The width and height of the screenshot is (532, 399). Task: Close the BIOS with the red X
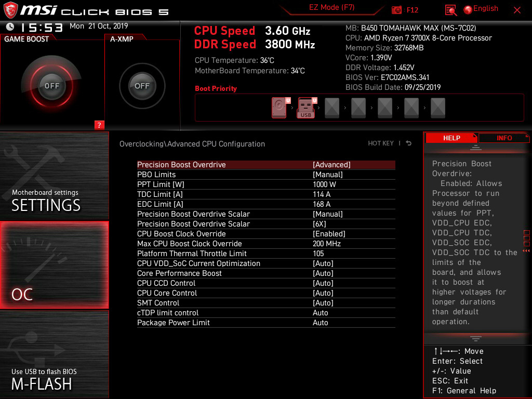click(517, 10)
